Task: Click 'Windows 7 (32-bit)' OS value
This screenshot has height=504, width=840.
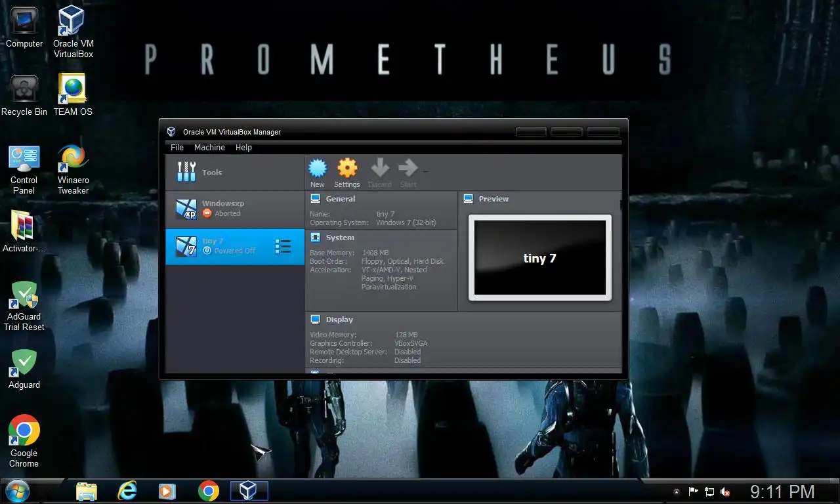Action: [x=406, y=222]
